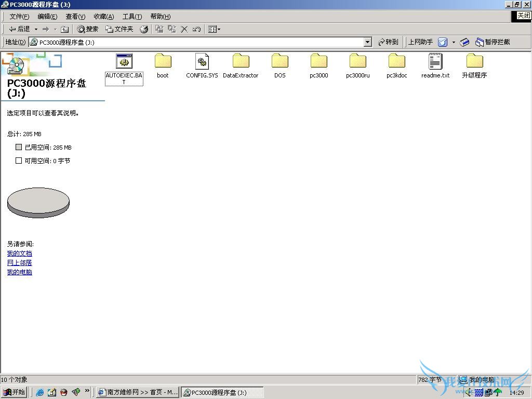Open the 工具(T) menu
532x399 pixels.
coord(132,17)
